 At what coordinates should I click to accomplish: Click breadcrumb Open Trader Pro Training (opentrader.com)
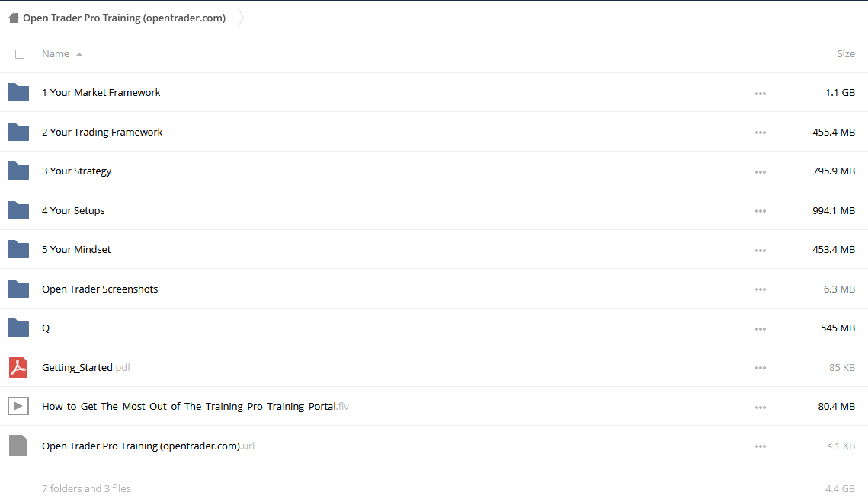click(124, 18)
